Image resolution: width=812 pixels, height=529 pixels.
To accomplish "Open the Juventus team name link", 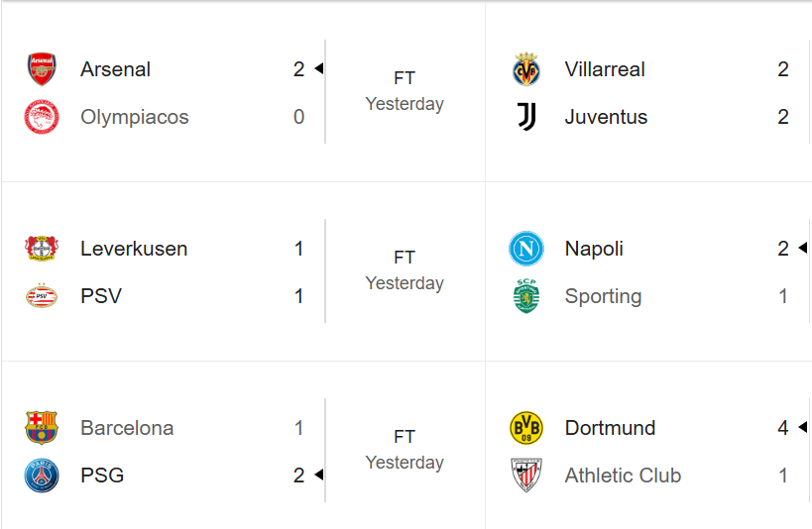I will tap(606, 117).
